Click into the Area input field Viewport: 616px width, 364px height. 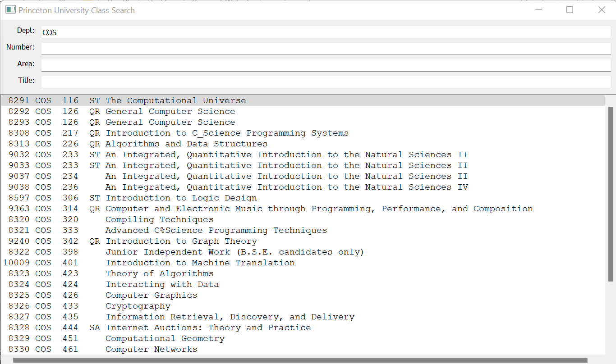point(326,65)
